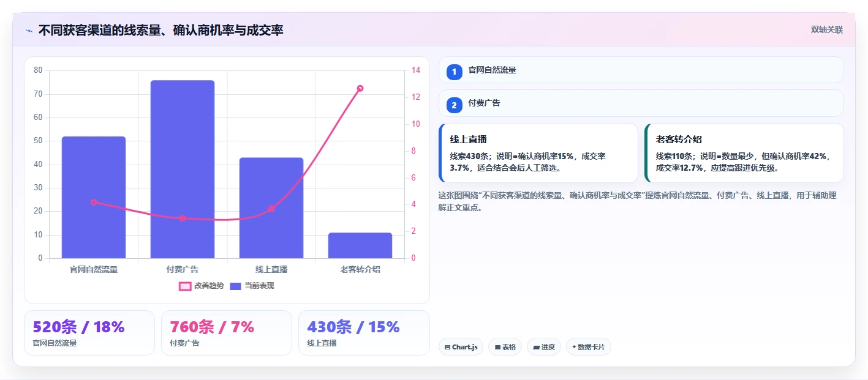
Task: Select the 官网自然流量 list item
Action: coord(641,70)
